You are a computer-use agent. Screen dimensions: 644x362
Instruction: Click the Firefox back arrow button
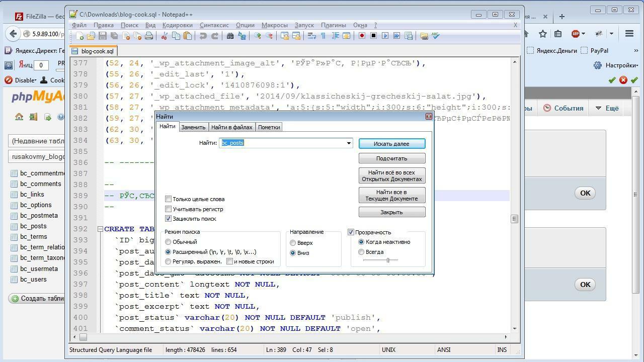pyautogui.click(x=13, y=34)
